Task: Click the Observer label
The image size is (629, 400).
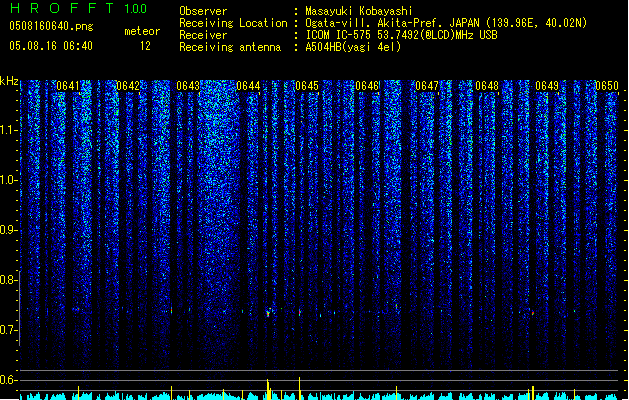Action: coord(203,11)
